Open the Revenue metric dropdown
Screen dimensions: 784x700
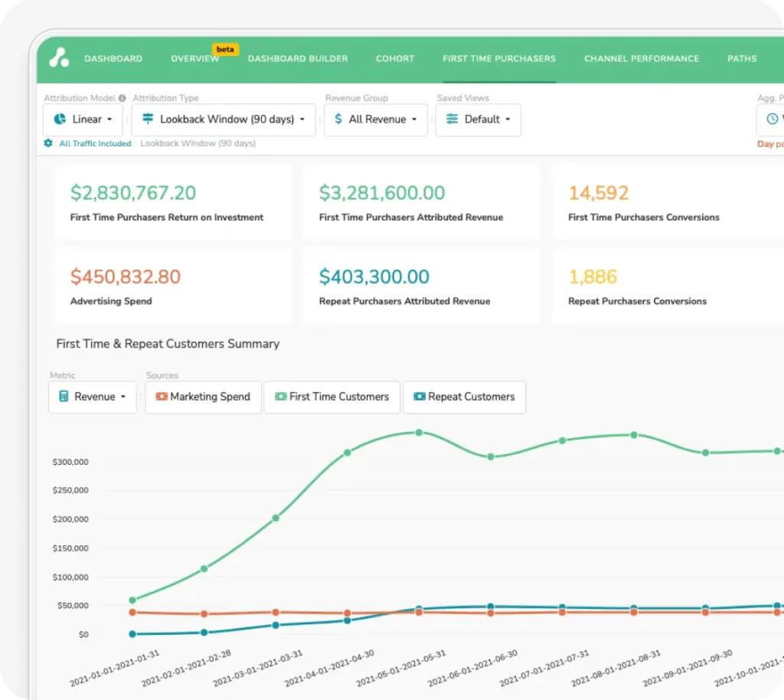(93, 397)
